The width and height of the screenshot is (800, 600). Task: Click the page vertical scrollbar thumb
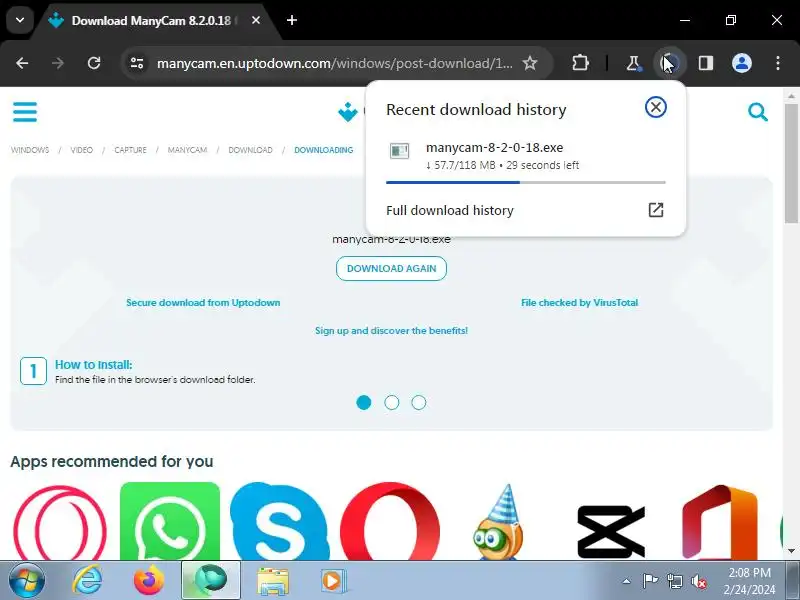(x=791, y=163)
